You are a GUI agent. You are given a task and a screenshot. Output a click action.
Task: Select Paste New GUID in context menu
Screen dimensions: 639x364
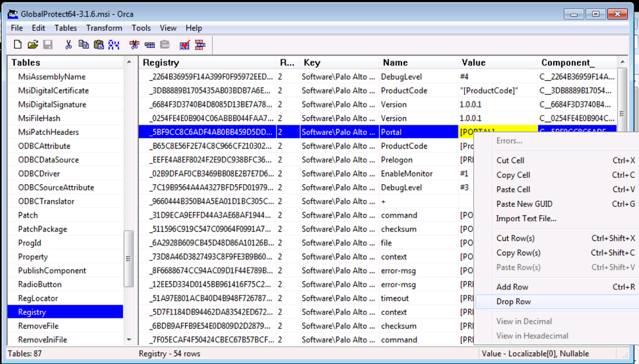pos(524,204)
